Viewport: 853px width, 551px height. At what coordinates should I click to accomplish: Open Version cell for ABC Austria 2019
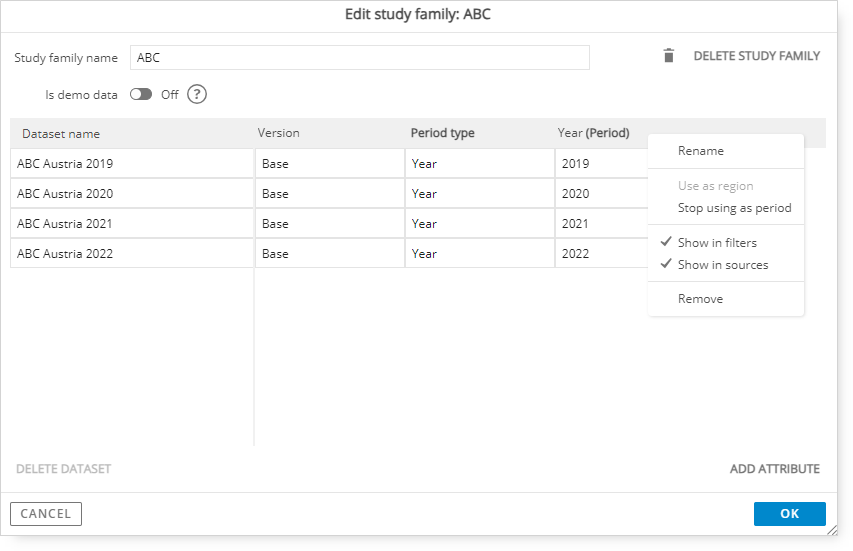330,164
